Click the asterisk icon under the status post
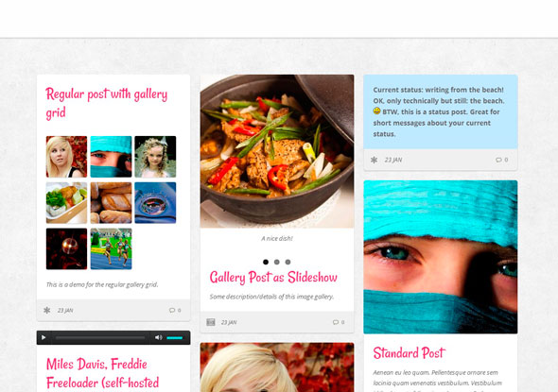This screenshot has width=558, height=392. pyautogui.click(x=374, y=160)
